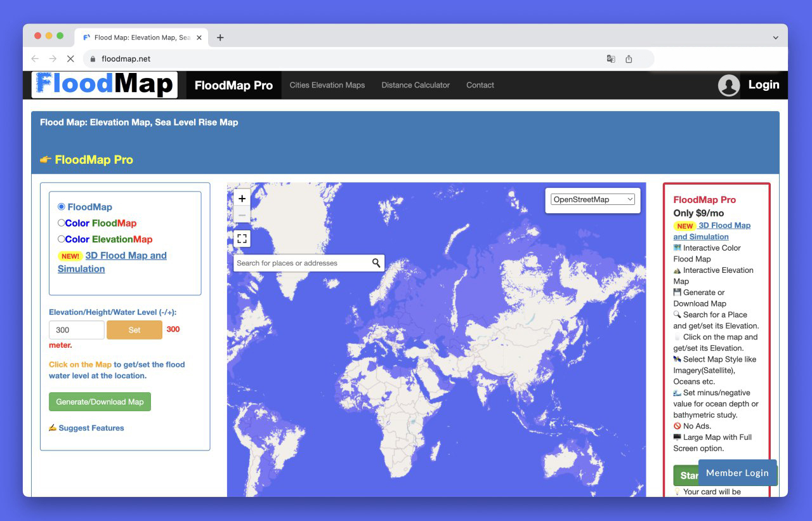Click the Set button
812x521 pixels.
pos(134,330)
